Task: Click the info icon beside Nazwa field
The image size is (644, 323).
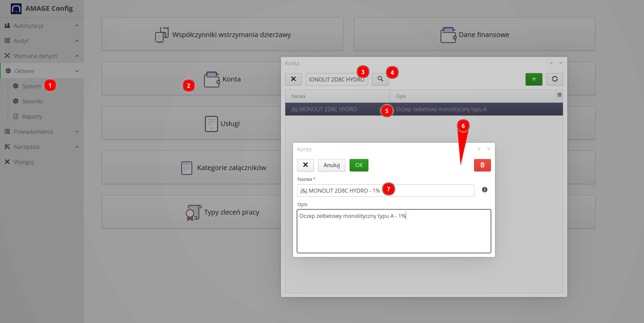Action: [x=485, y=190]
